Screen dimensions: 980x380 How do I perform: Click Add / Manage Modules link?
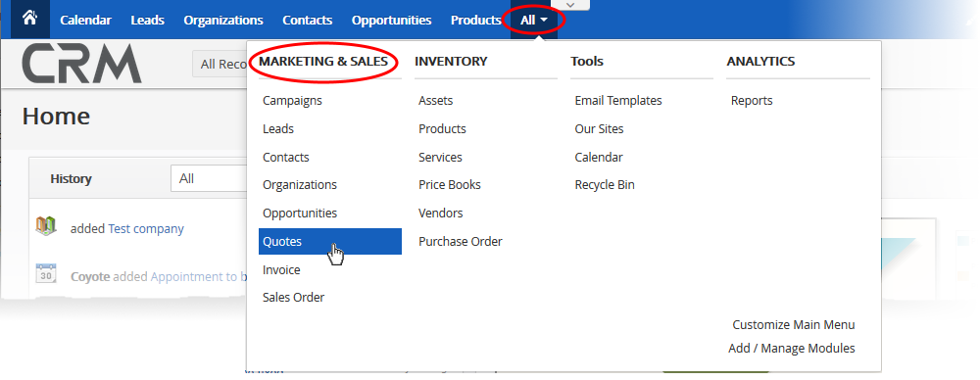click(x=792, y=348)
